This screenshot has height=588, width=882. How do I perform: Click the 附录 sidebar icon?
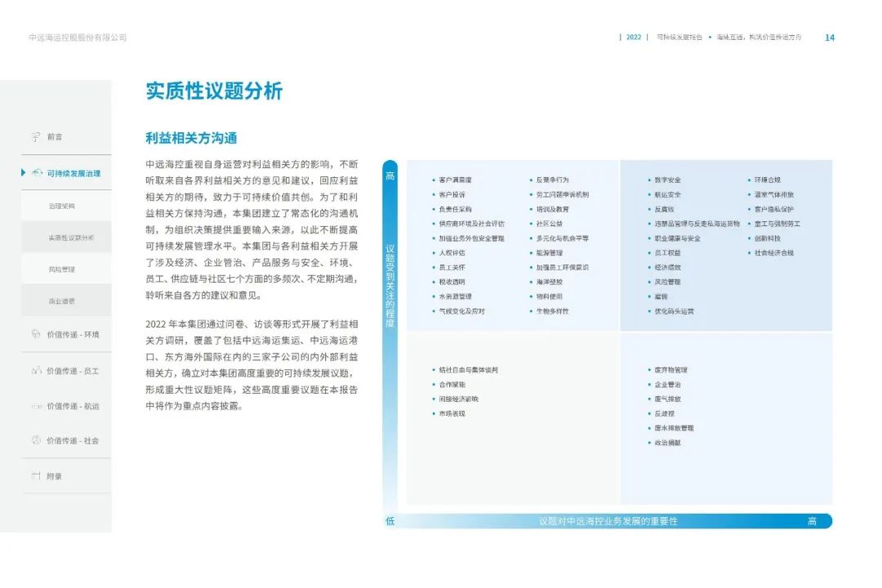pos(36,476)
